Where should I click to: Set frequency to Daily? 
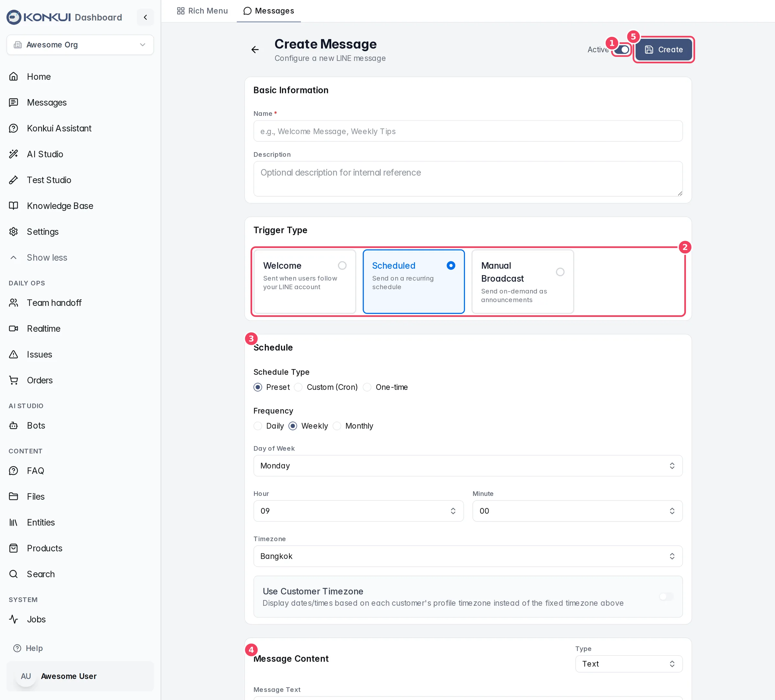tap(258, 426)
